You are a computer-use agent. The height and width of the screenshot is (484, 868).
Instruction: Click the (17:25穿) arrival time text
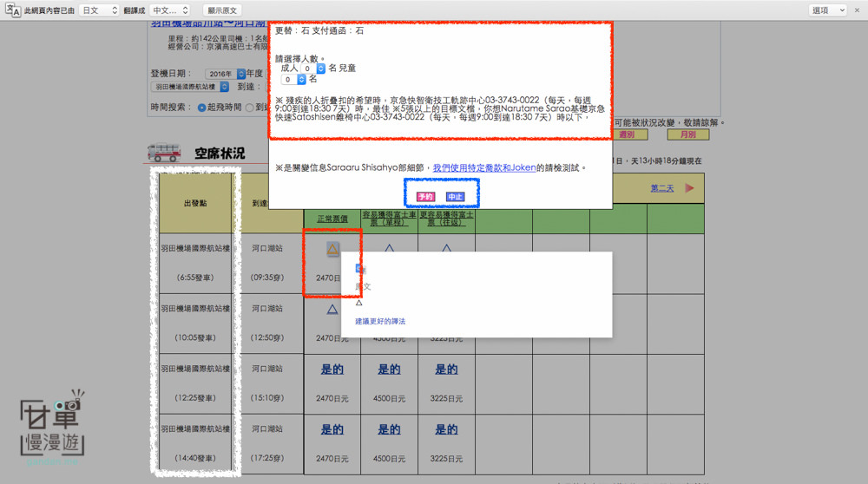click(x=267, y=459)
